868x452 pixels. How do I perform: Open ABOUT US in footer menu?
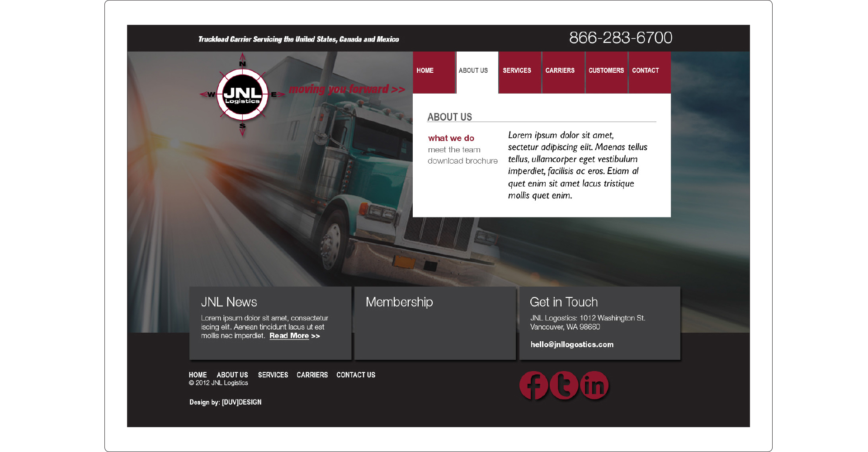[x=232, y=375]
